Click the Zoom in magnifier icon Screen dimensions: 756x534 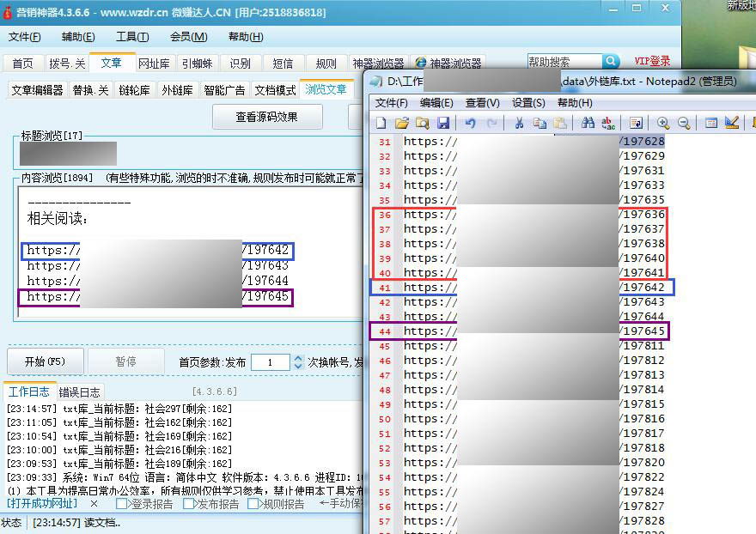[x=662, y=123]
